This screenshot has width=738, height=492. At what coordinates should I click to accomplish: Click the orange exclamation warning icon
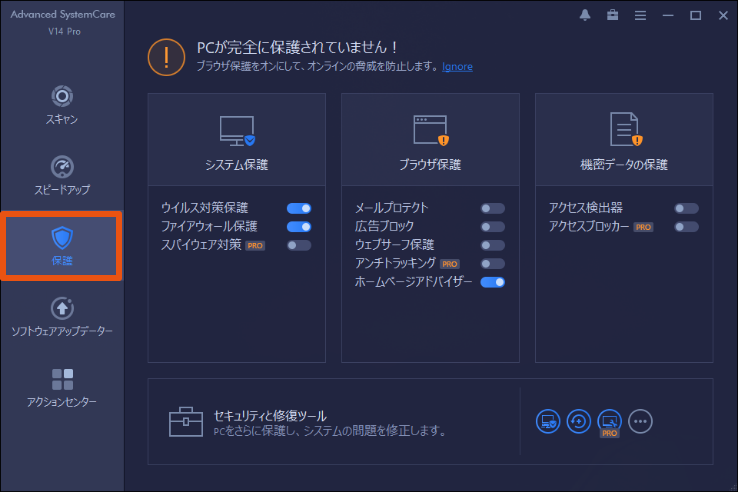166,57
